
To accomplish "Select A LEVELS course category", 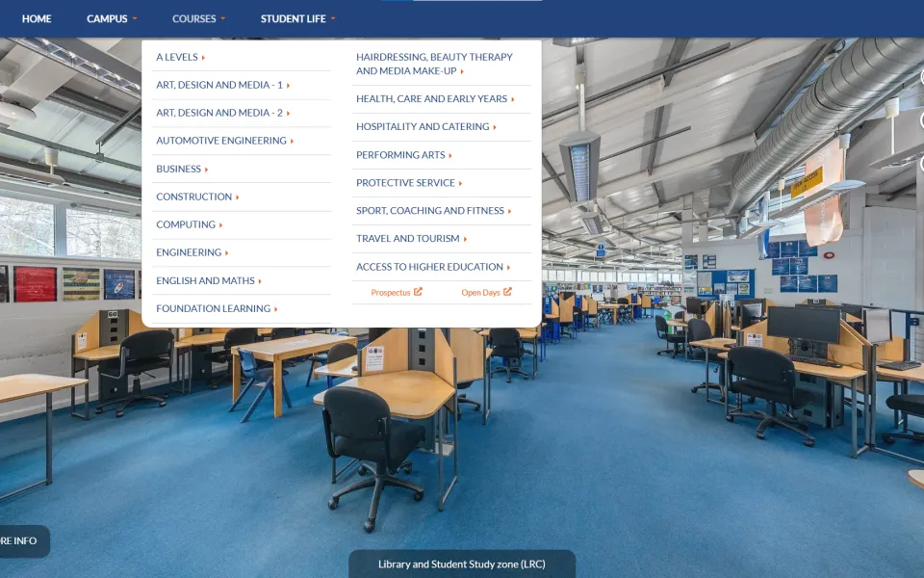I will (x=180, y=57).
